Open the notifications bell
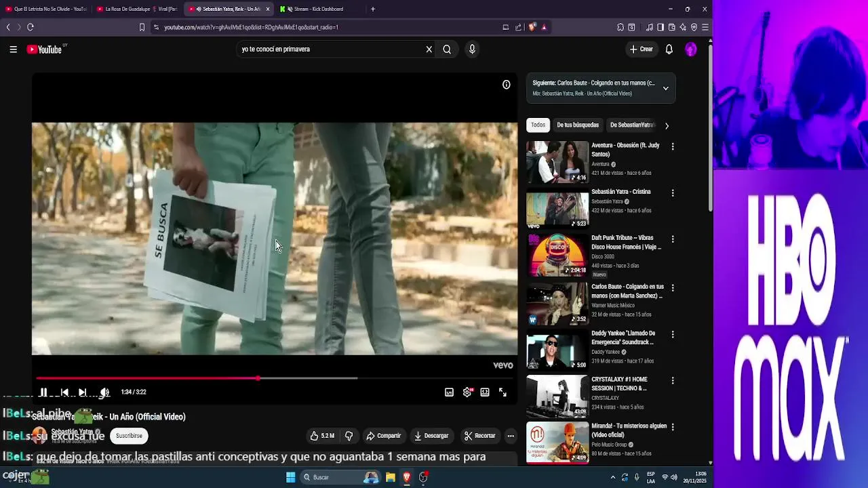 669,49
